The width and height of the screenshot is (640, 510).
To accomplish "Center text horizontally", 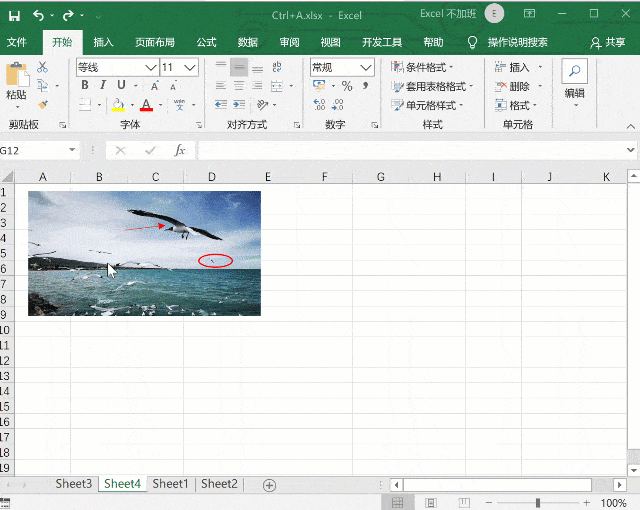I will (239, 86).
